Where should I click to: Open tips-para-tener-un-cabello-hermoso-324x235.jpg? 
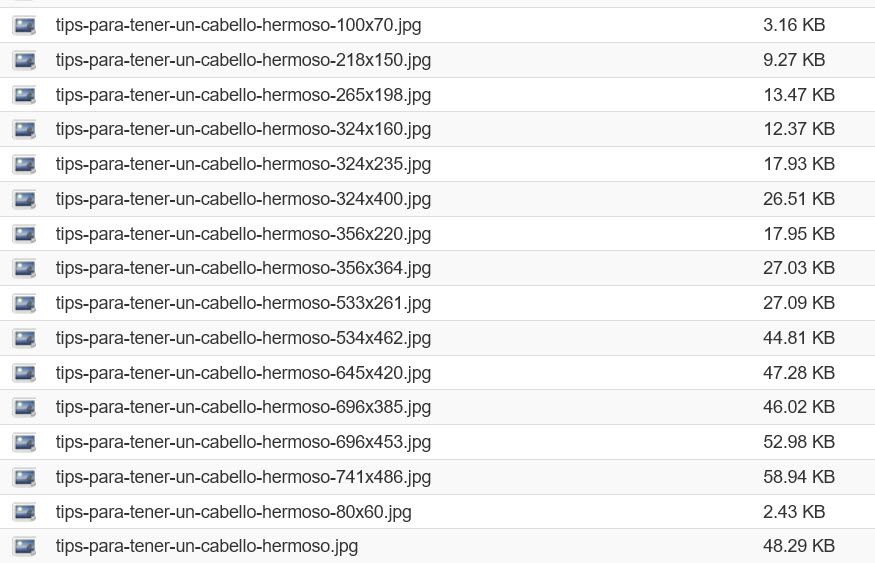243,164
